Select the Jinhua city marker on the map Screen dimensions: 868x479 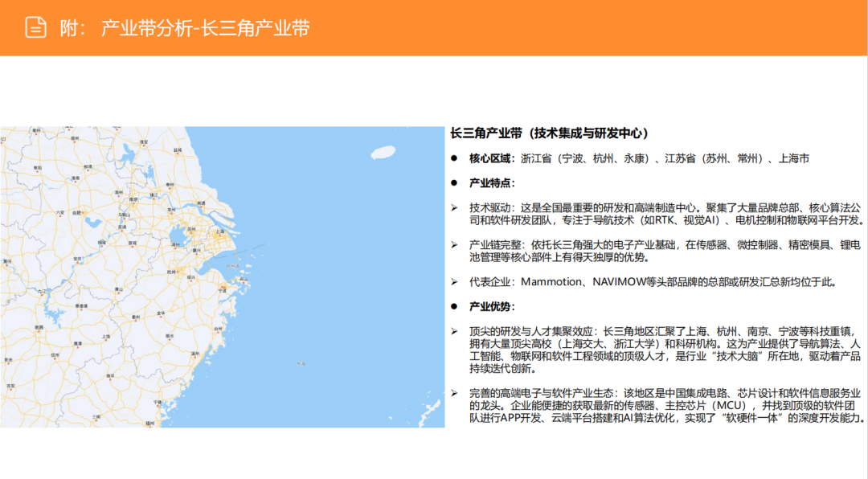[162, 315]
